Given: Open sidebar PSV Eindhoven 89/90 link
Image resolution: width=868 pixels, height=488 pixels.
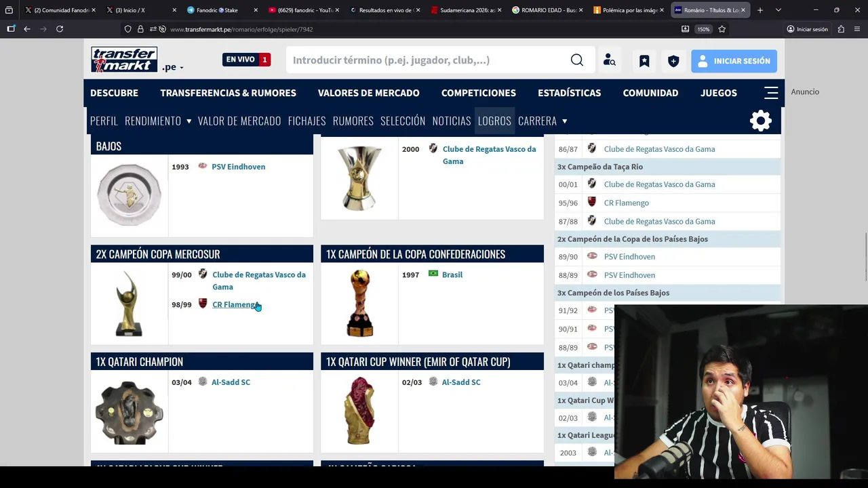Looking at the screenshot, I should [629, 257].
